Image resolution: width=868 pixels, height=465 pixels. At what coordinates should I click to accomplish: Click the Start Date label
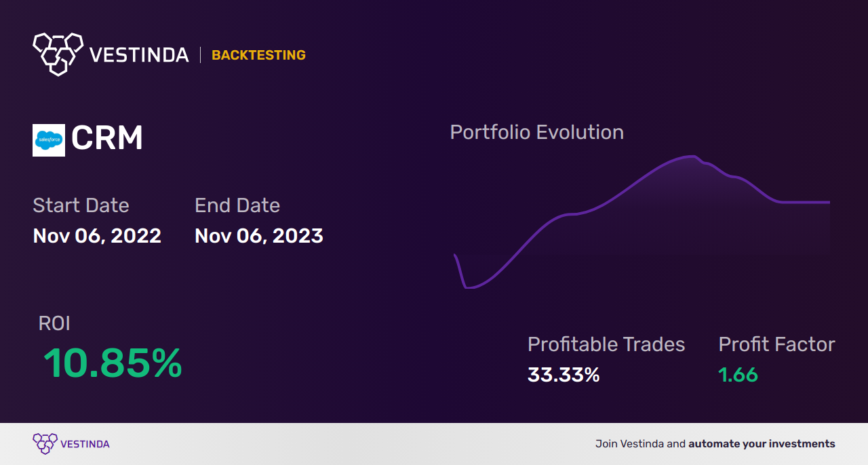point(81,205)
